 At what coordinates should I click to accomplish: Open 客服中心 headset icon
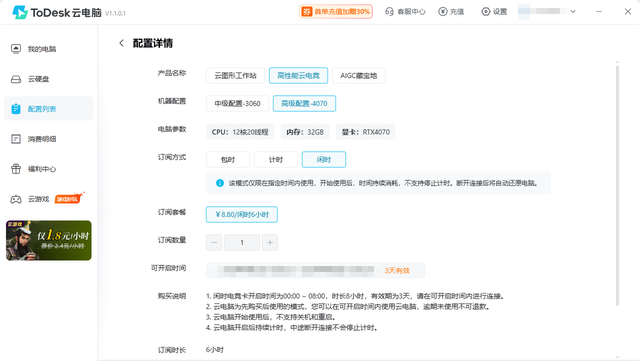tap(389, 11)
